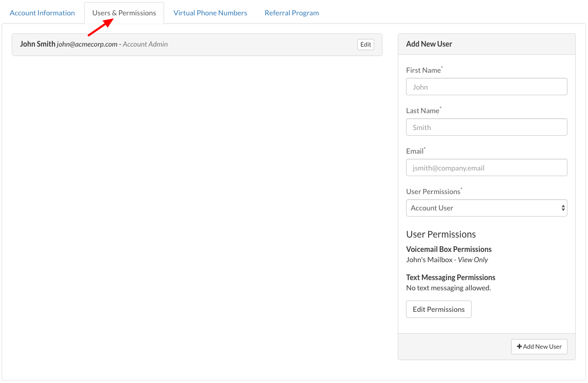Expand the Account User permissions dropdown
This screenshot has height=383, width=588.
[x=486, y=208]
